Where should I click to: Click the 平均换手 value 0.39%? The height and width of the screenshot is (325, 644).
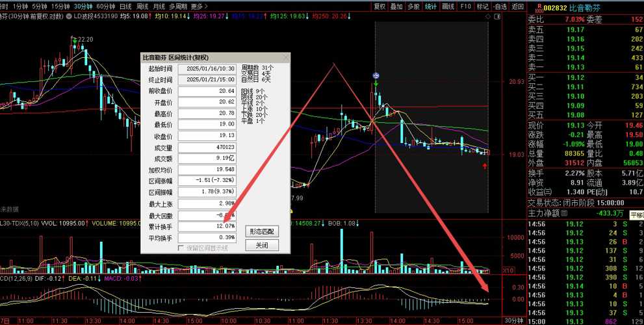click(x=207, y=237)
